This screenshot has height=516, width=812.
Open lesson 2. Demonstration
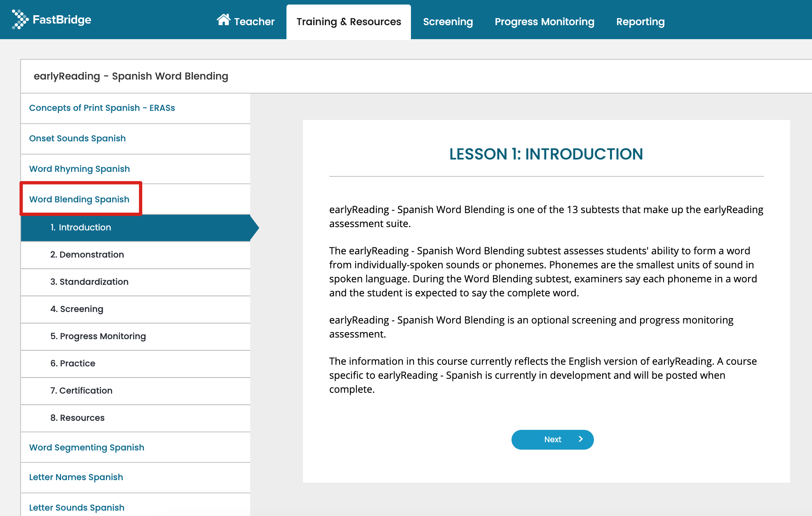135,255
